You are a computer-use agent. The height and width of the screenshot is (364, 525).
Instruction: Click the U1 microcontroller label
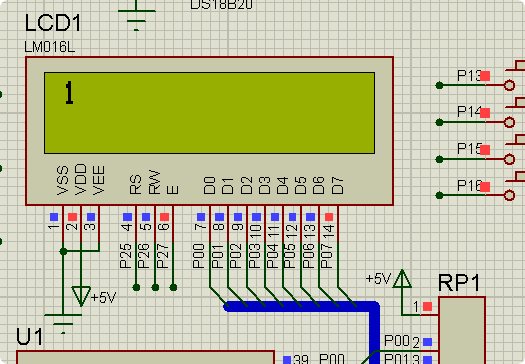(29, 337)
